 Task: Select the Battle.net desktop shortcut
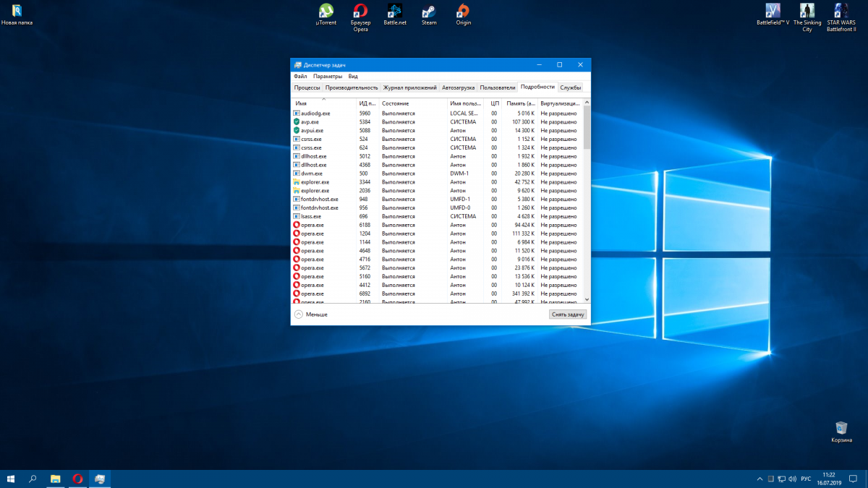[395, 12]
